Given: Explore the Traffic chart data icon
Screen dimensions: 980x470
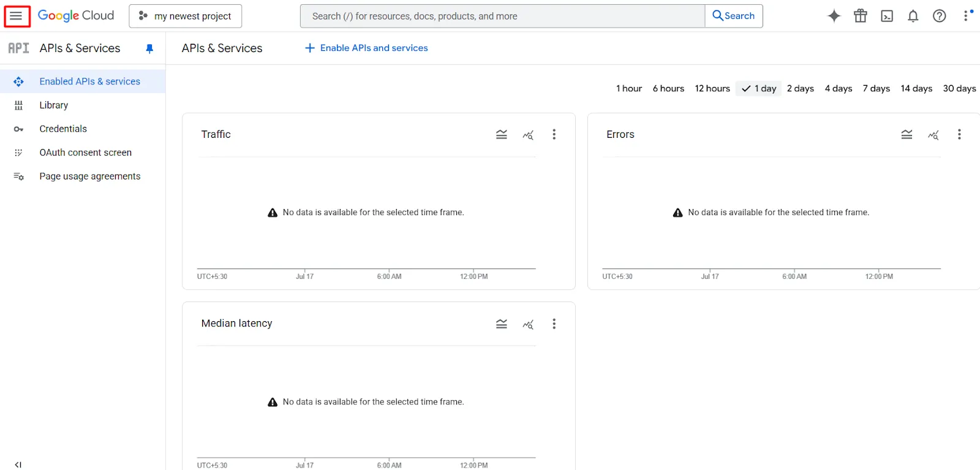Looking at the screenshot, I should (x=528, y=135).
